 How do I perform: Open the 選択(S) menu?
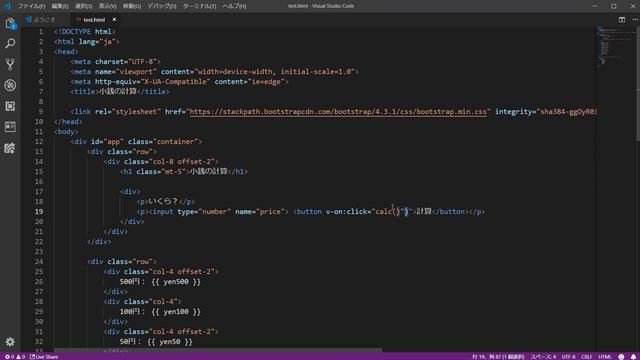[x=84, y=6]
